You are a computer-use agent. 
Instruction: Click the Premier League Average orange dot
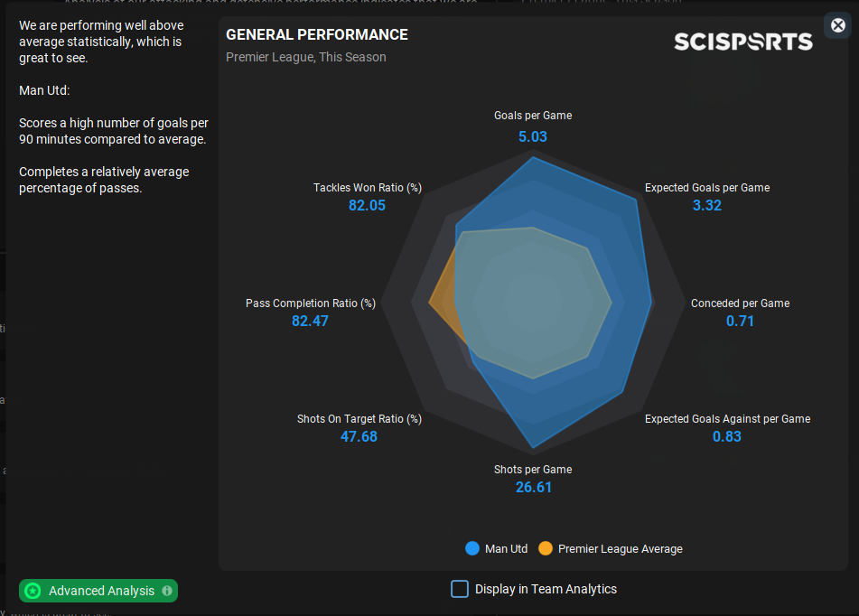tap(545, 548)
